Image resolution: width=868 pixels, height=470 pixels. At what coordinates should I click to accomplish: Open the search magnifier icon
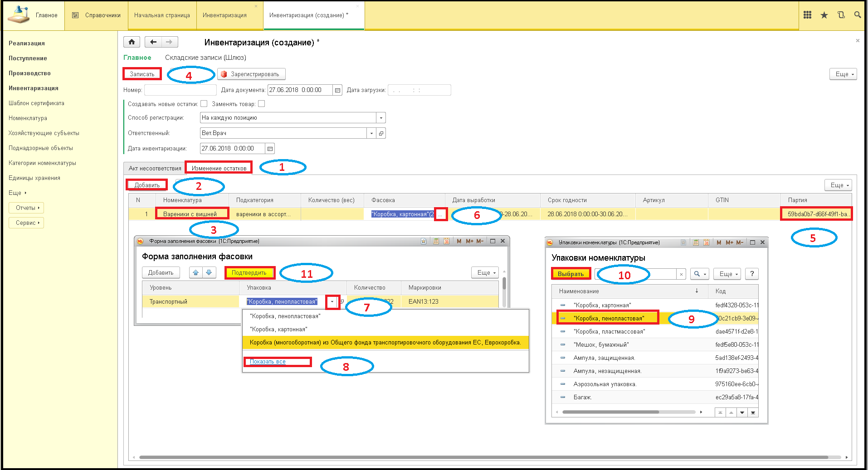857,15
